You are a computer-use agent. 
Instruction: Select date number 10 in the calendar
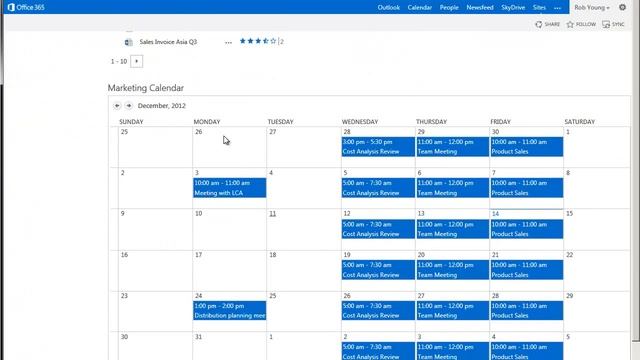coord(198,213)
